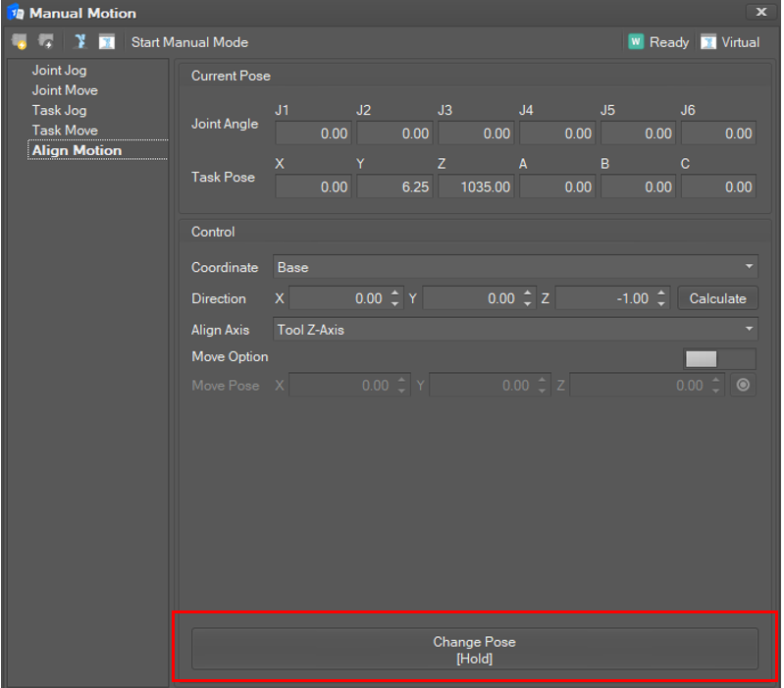
Task: Click the Virtual mode icon
Action: [x=708, y=42]
